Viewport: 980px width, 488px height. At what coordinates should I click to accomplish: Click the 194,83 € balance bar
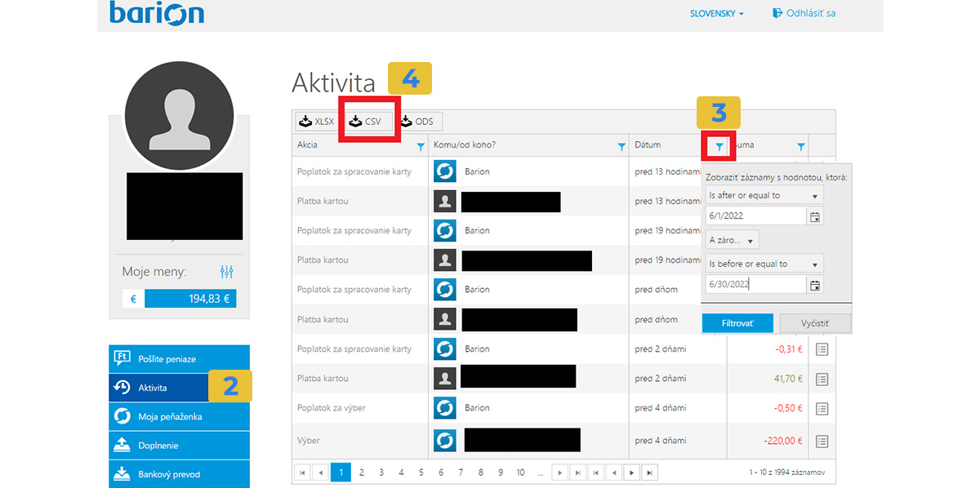(190, 299)
